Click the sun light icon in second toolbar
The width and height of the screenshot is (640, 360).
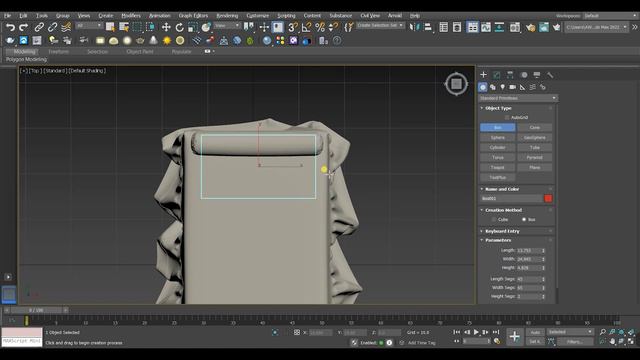click(167, 40)
